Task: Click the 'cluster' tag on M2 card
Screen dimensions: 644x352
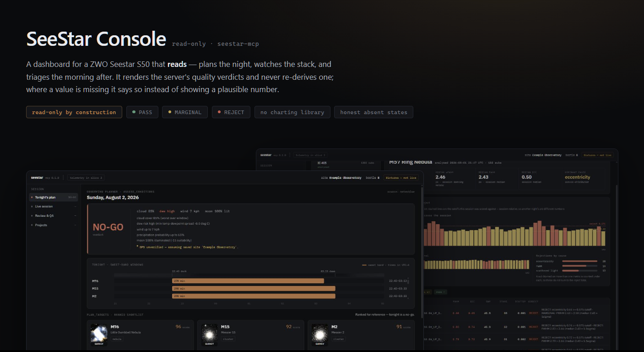Action: click(339, 339)
